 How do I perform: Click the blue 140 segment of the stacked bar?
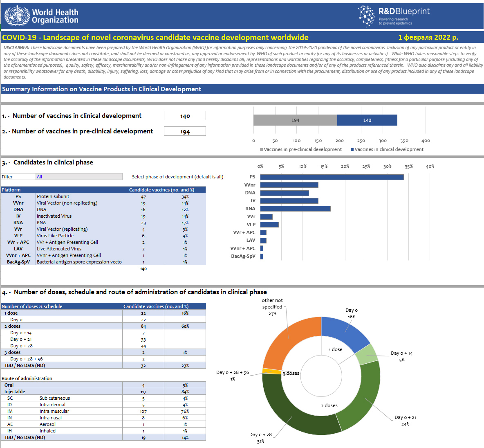tap(367, 120)
